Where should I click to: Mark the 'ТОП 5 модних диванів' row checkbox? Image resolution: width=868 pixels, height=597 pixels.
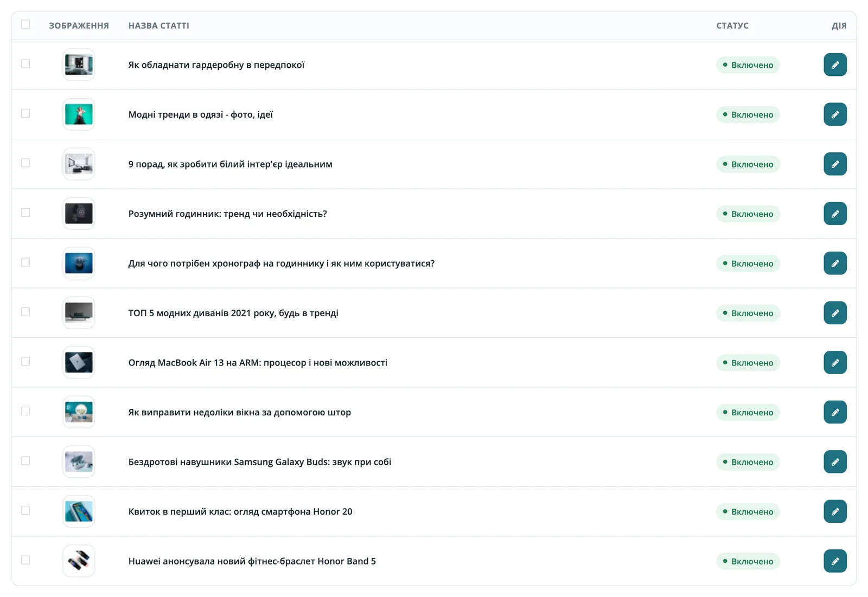(25, 312)
